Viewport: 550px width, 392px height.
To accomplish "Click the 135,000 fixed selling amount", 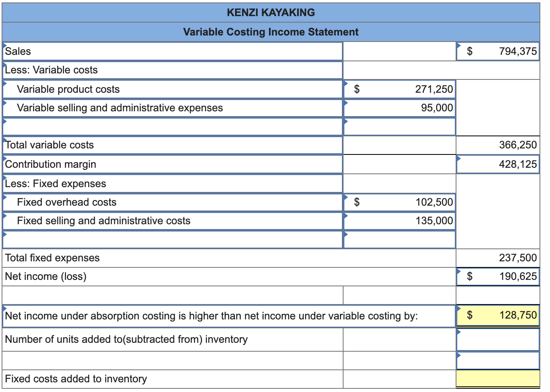I will [x=400, y=221].
